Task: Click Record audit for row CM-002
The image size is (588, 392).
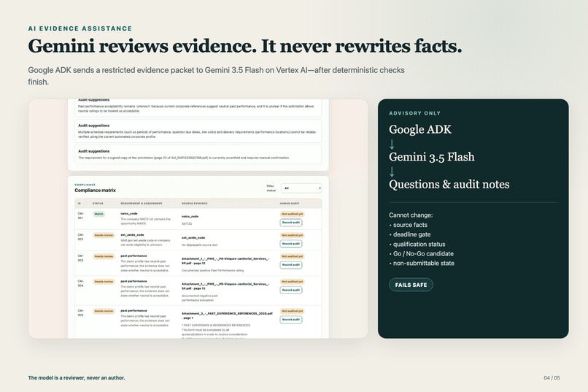Action: coord(290,244)
